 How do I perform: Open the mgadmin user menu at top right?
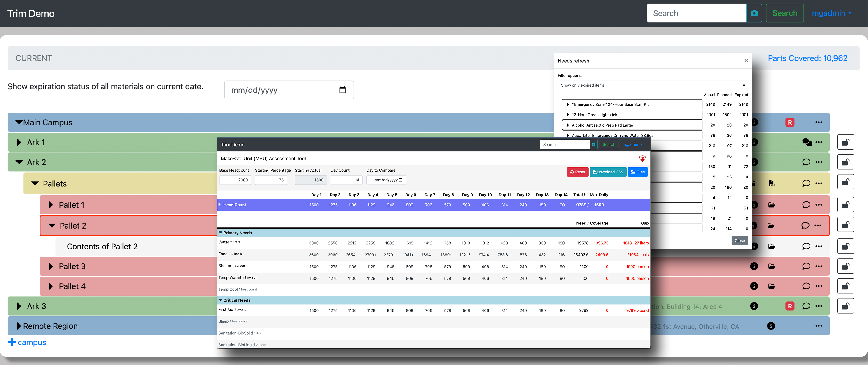831,13
